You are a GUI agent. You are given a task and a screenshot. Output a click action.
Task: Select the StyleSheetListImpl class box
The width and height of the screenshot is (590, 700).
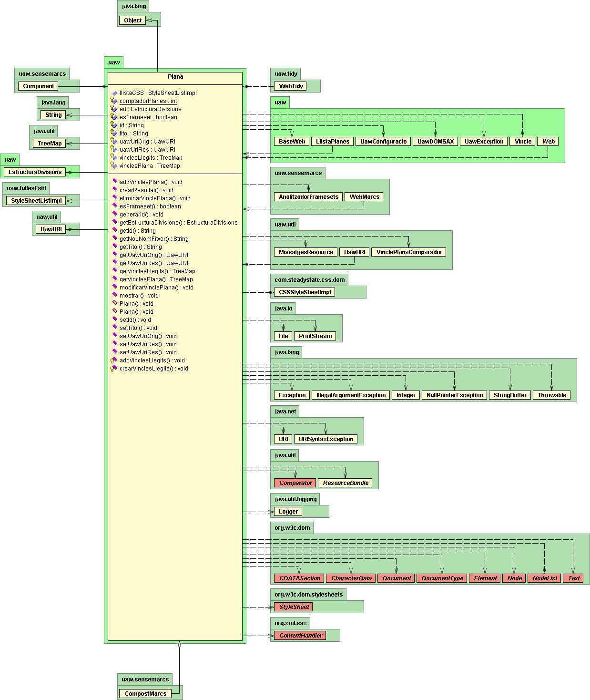pos(36,201)
